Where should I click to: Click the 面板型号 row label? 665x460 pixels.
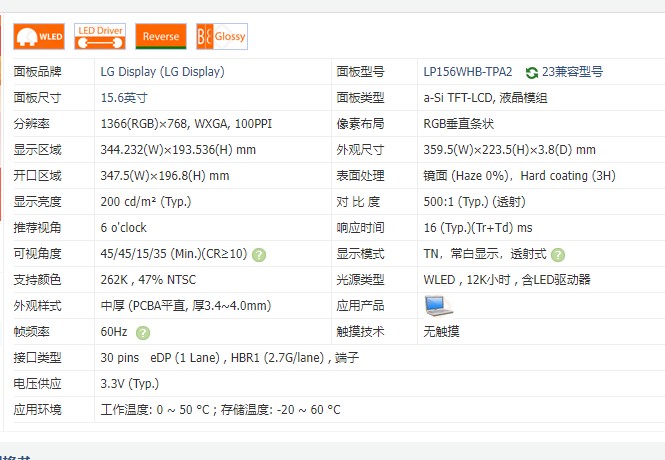pos(360,72)
